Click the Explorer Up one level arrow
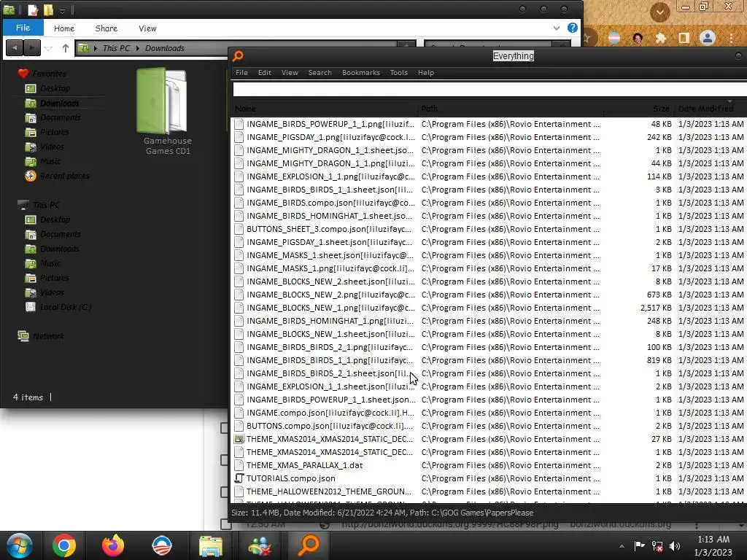This screenshot has height=560, width=747. click(65, 47)
